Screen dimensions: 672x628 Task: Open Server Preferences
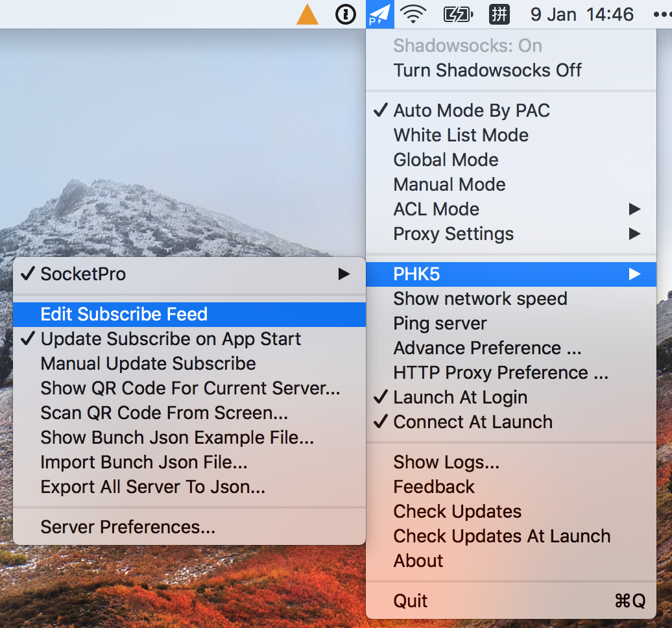coord(189,527)
